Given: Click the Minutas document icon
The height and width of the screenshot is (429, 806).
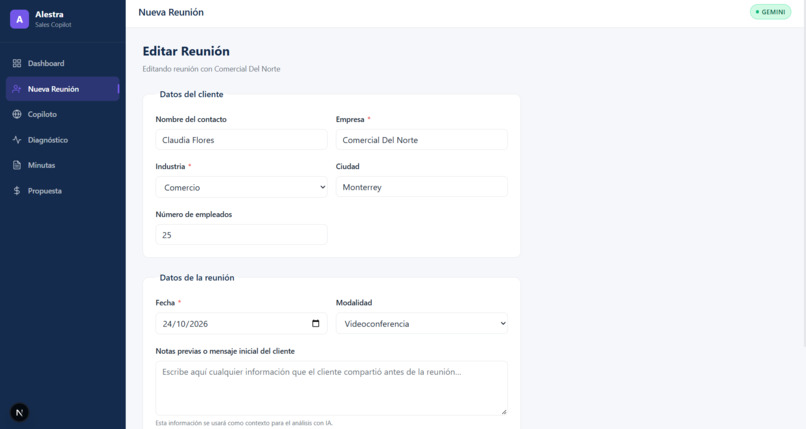Looking at the screenshot, I should click(17, 165).
